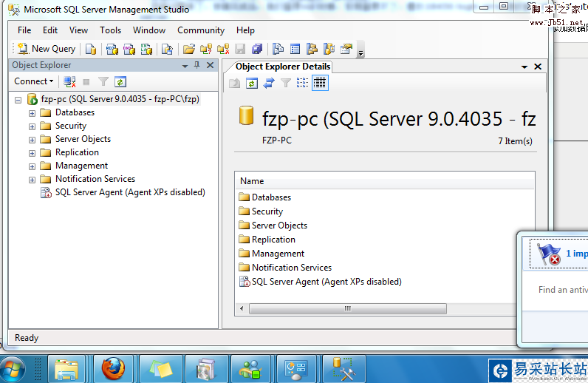Open the Community menu

pos(201,30)
